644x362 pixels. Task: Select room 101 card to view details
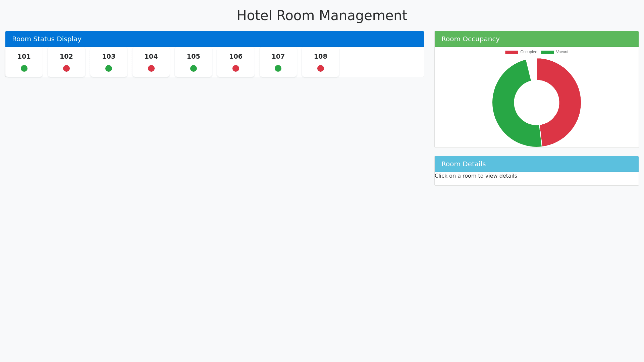pos(24,62)
